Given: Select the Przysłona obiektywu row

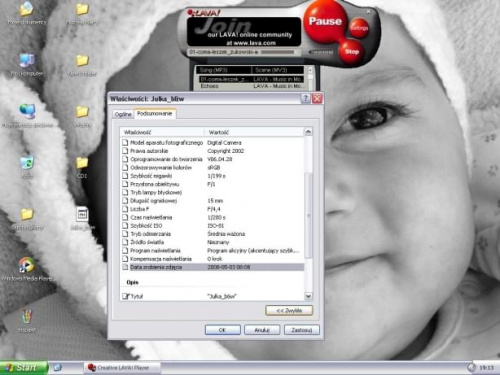Looking at the screenshot, I should [x=212, y=184].
